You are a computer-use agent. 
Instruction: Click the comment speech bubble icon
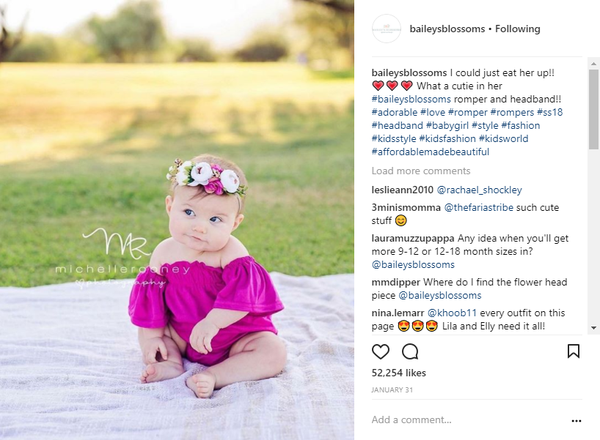(x=410, y=352)
